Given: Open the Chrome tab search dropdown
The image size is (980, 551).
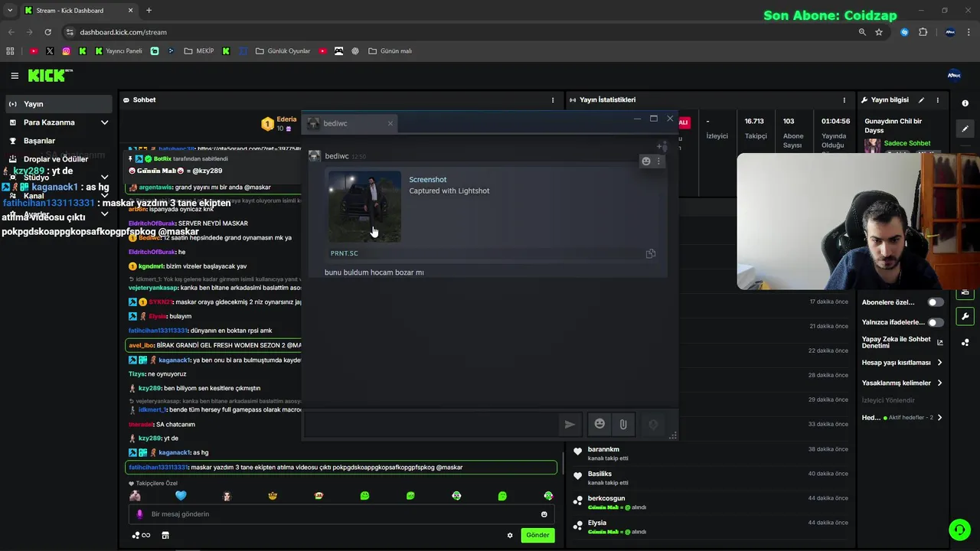Looking at the screenshot, I should pyautogui.click(x=10, y=11).
